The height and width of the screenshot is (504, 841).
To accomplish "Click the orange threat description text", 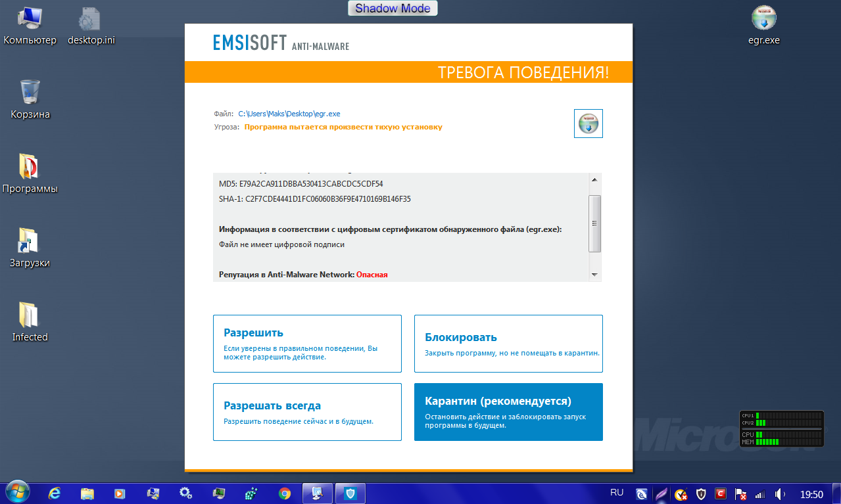I will (x=343, y=127).
